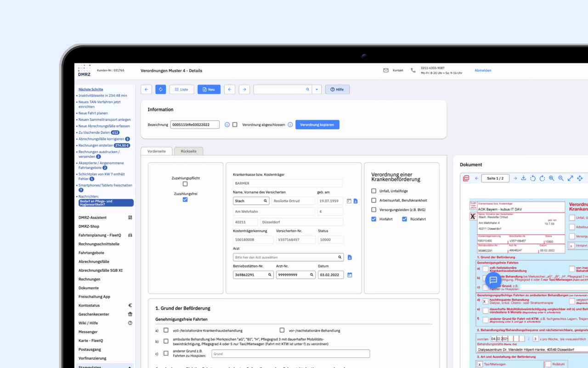
Task: Go to next record arrow before search
Action: 244,89
